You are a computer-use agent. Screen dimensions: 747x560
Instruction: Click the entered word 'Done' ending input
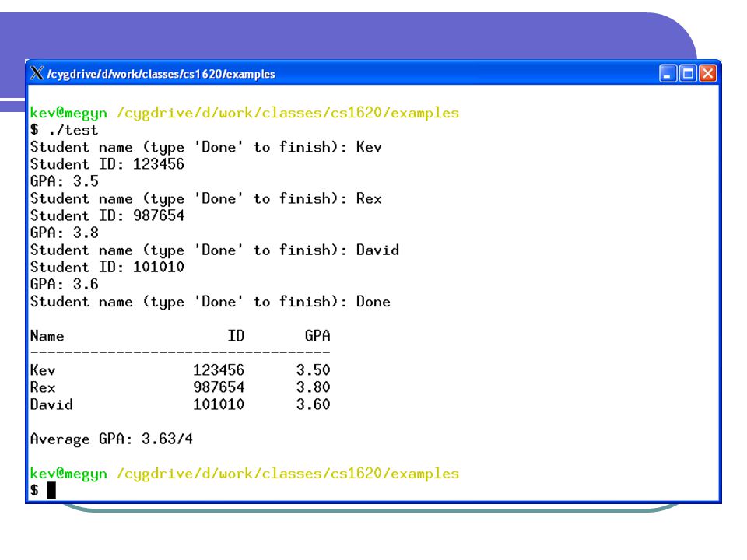(x=373, y=301)
